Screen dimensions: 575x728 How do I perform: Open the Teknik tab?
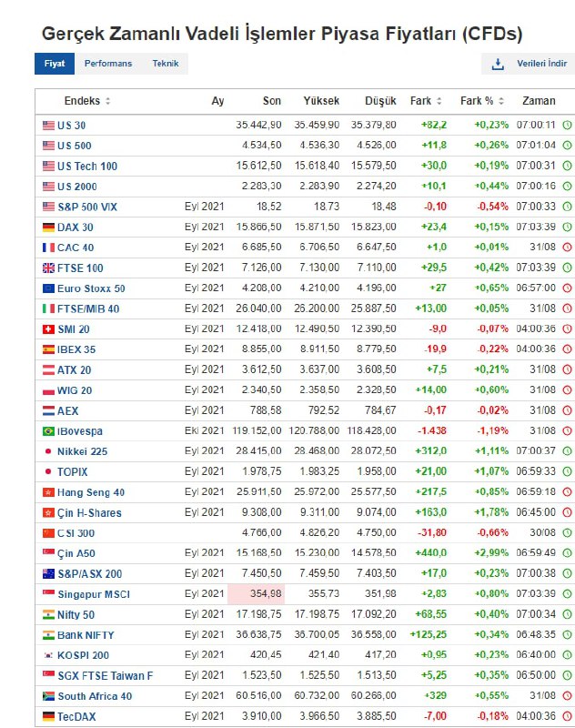tap(166, 64)
